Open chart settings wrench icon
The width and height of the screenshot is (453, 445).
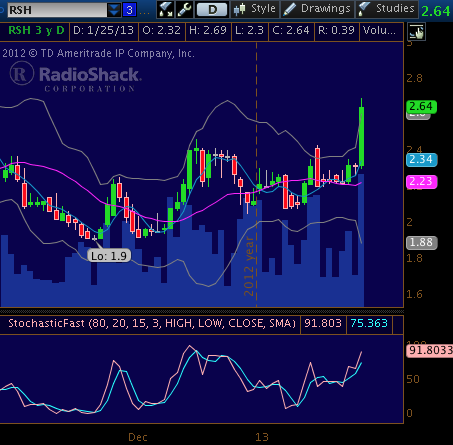tap(184, 9)
